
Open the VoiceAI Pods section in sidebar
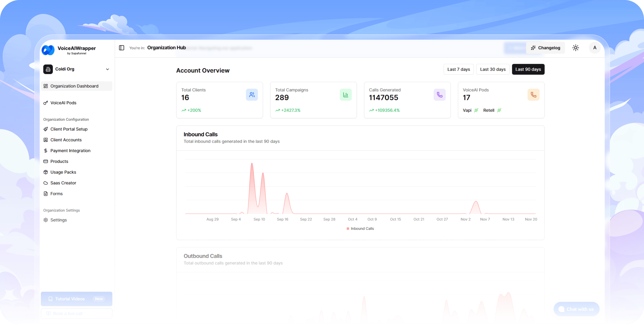click(63, 103)
